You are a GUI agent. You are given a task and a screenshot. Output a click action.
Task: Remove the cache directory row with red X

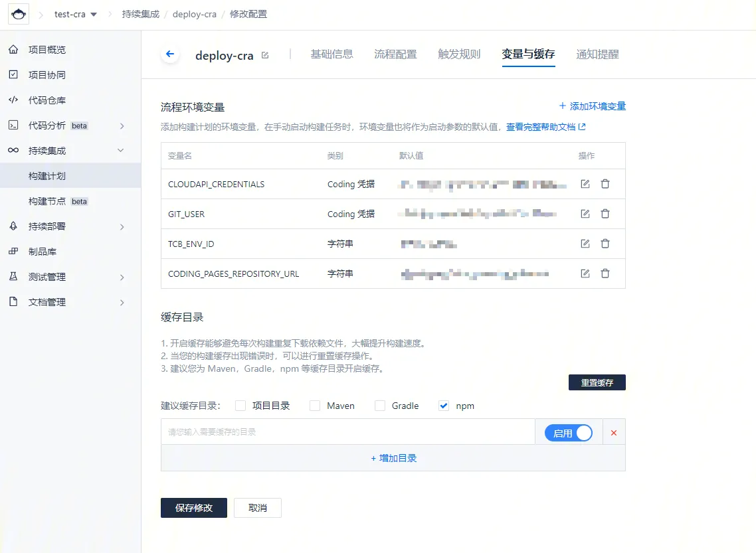[x=613, y=433]
